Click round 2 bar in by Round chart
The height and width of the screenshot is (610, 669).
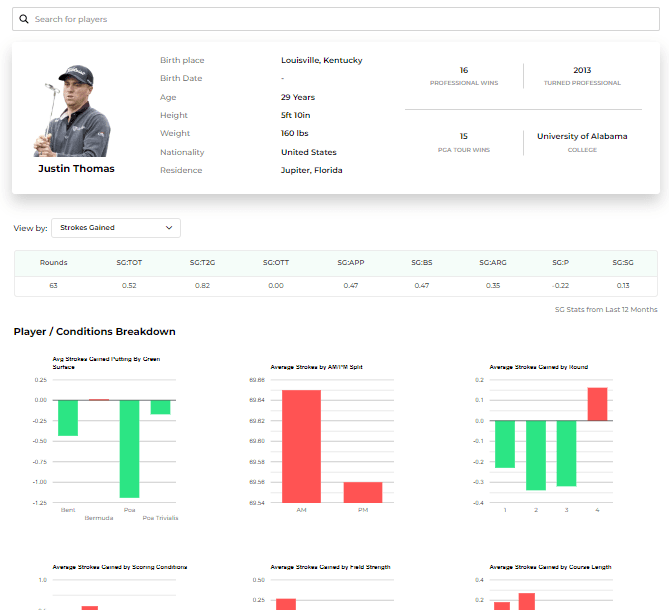pyautogui.click(x=536, y=455)
